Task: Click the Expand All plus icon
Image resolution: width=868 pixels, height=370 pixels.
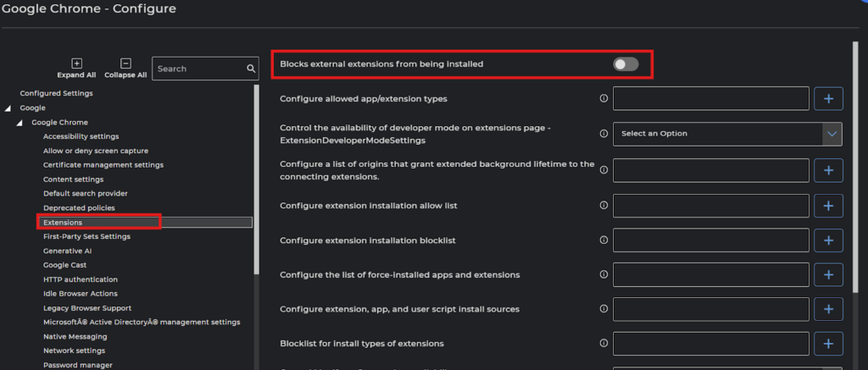Action: click(76, 64)
